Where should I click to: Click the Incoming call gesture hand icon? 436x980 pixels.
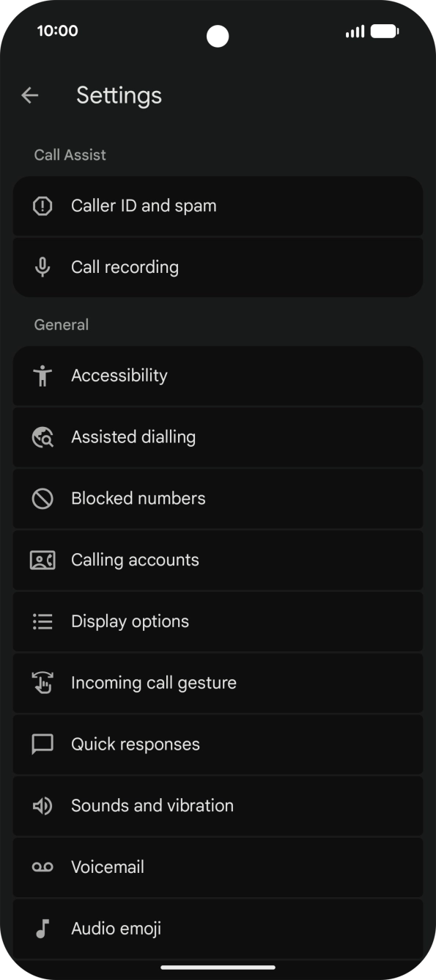[x=43, y=683]
